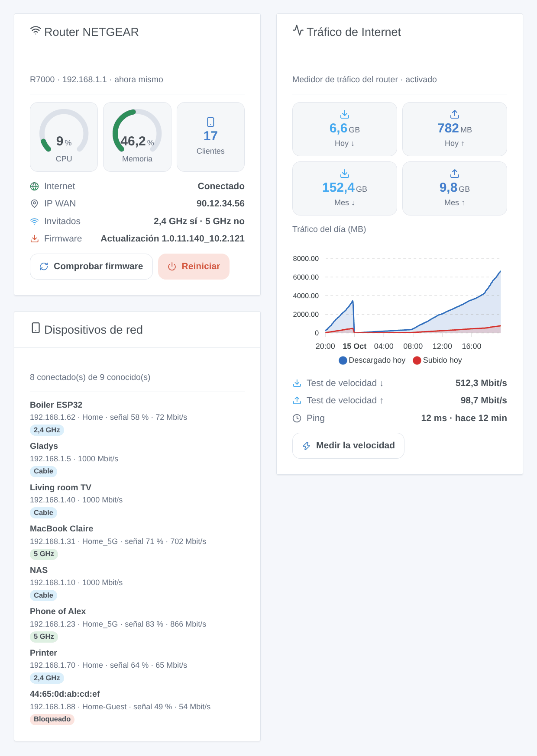Image resolution: width=537 pixels, height=756 pixels.
Task: Click the upload icon above 9,8 GB
Action: point(455,174)
